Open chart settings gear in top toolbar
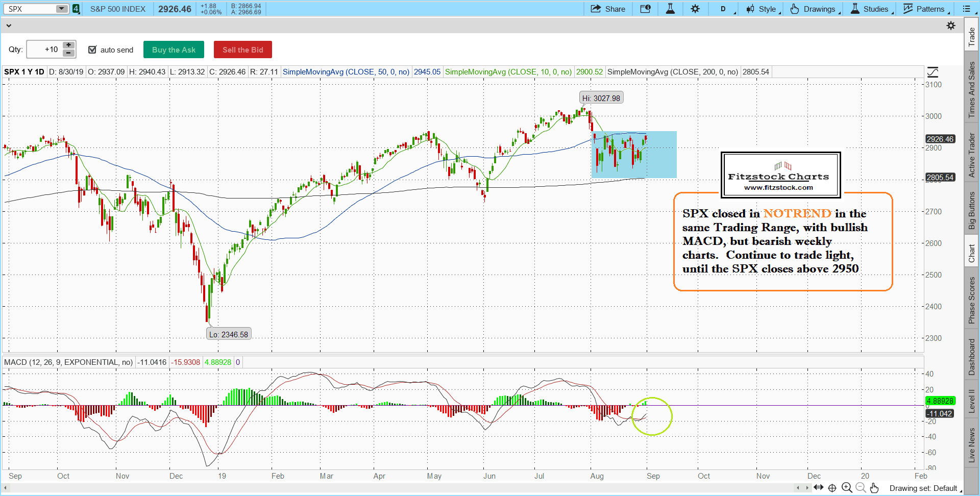980x496 pixels. pos(695,9)
